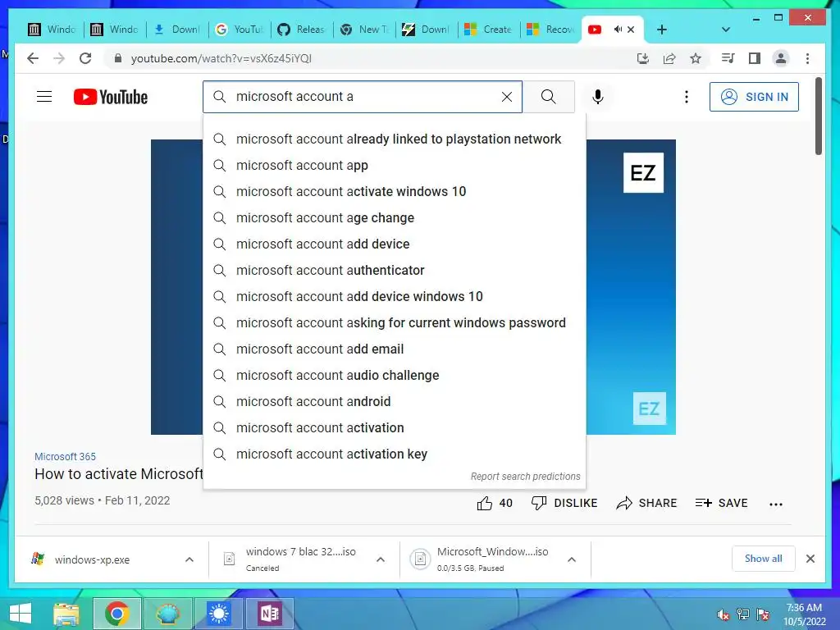Click the YouTube search input field

tap(362, 97)
